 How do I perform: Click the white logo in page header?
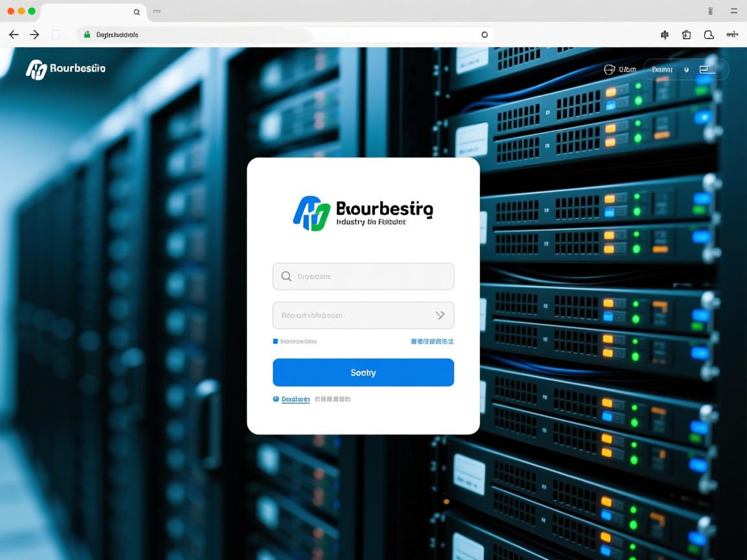(x=36, y=69)
